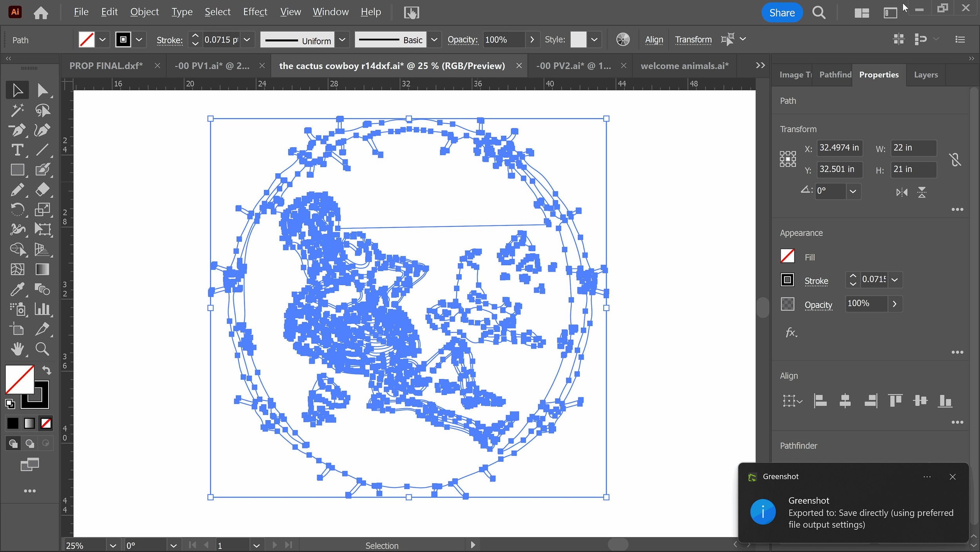Screen dimensions: 980x552
Task: Select the Gradient tool
Action: [42, 270]
